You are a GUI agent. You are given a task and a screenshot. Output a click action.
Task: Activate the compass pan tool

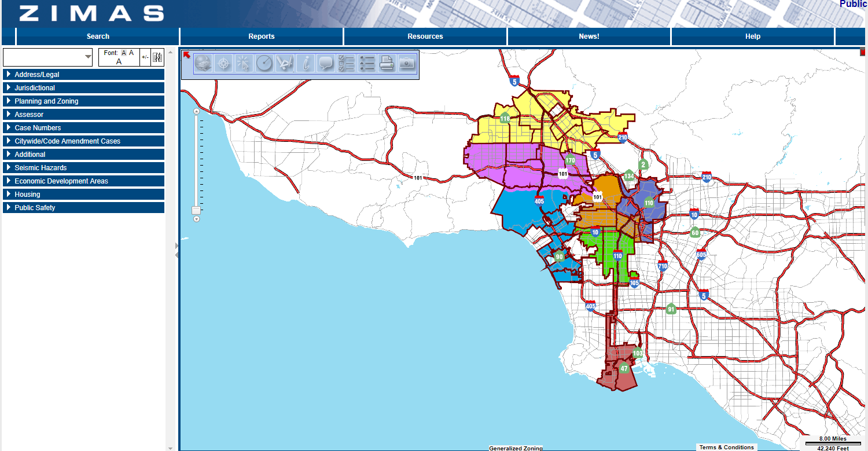point(223,64)
